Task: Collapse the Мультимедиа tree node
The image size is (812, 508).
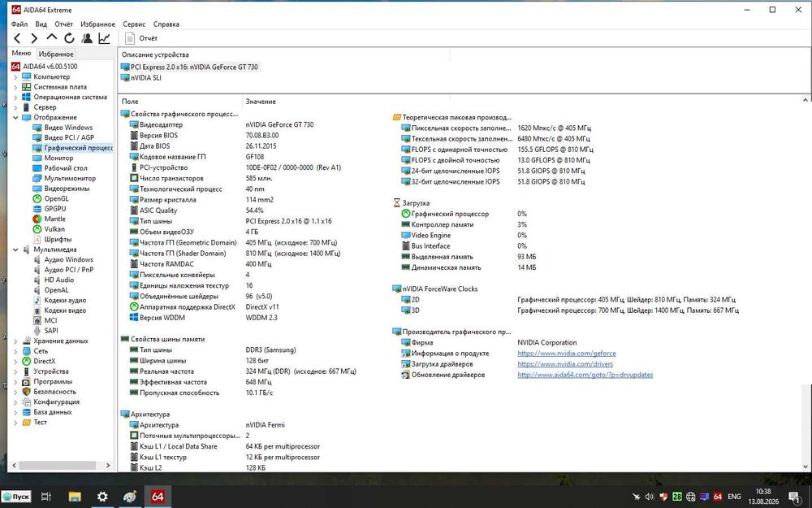Action: 15,250
